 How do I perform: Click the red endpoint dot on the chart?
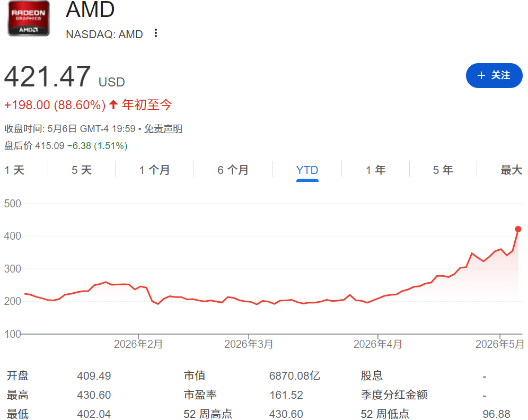518,229
